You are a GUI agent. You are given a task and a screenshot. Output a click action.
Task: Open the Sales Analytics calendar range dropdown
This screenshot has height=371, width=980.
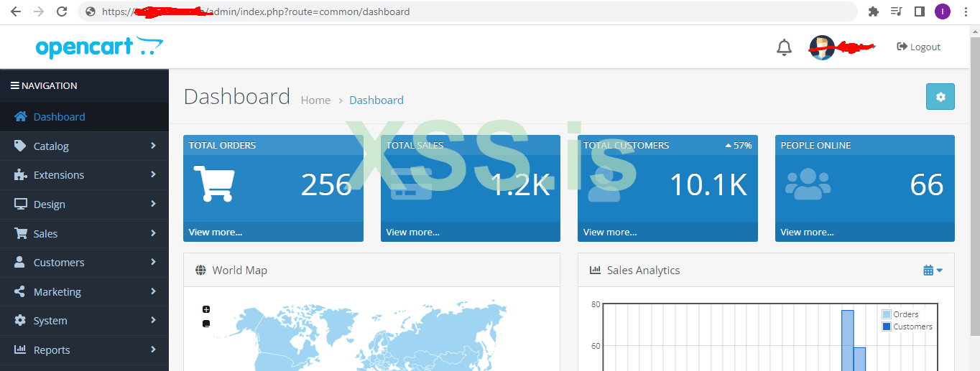[933, 271]
